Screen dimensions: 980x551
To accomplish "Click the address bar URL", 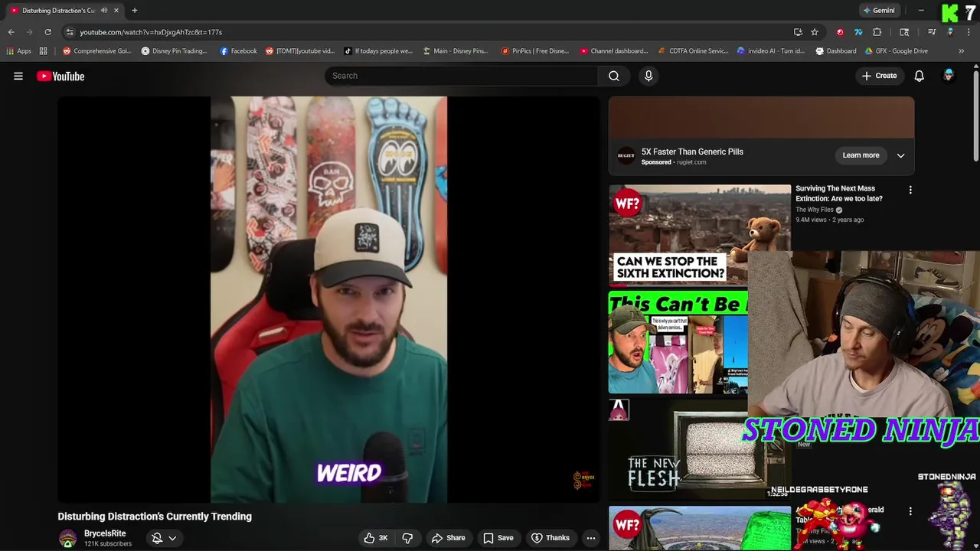I will coord(151,32).
